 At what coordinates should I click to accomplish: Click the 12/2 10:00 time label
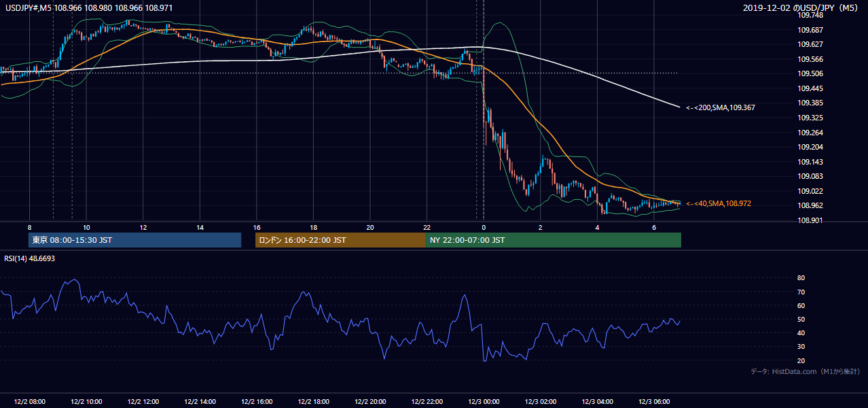pos(86,401)
